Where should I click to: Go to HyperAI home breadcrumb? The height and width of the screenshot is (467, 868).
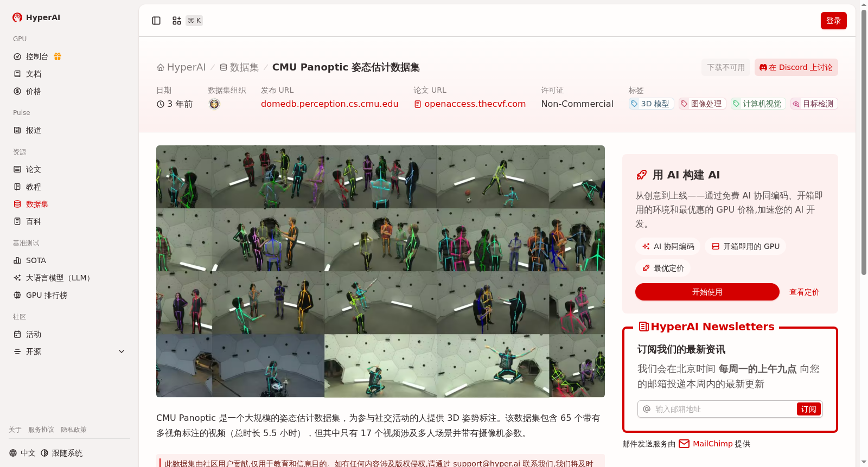(x=181, y=67)
